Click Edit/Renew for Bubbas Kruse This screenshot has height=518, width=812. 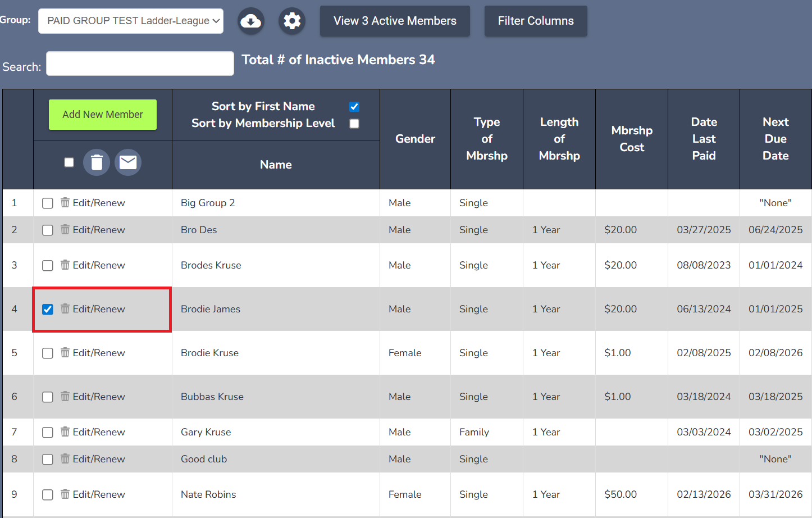[99, 397]
